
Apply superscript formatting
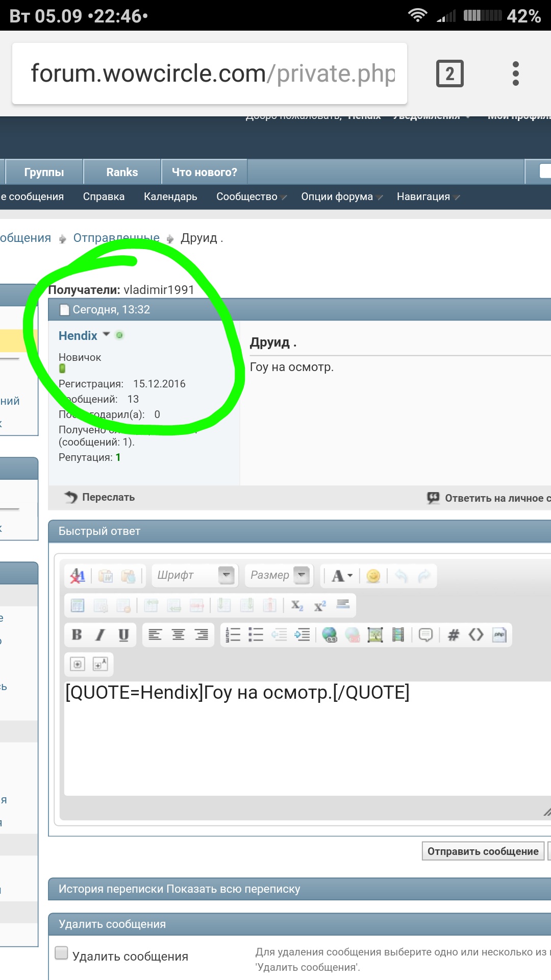(320, 605)
